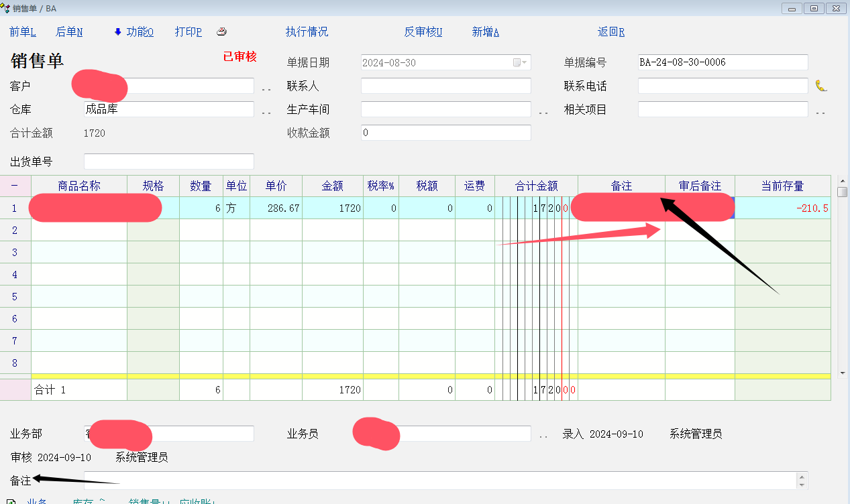Click into the 出货单号 input field
The image size is (850, 504).
click(168, 162)
